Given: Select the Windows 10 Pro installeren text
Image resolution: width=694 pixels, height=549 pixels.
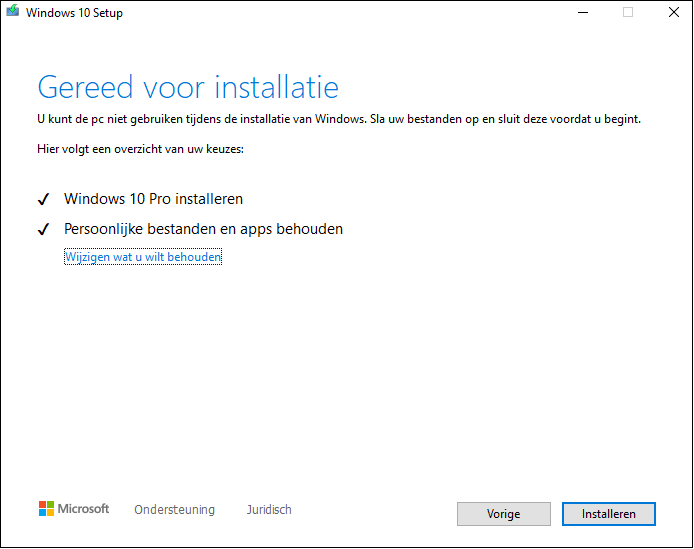Looking at the screenshot, I should pyautogui.click(x=154, y=199).
